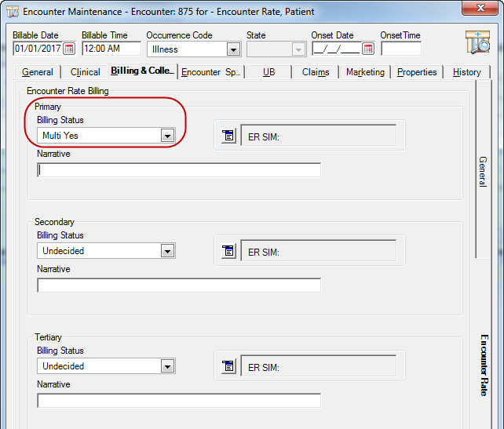Open the Claims tab

[316, 72]
